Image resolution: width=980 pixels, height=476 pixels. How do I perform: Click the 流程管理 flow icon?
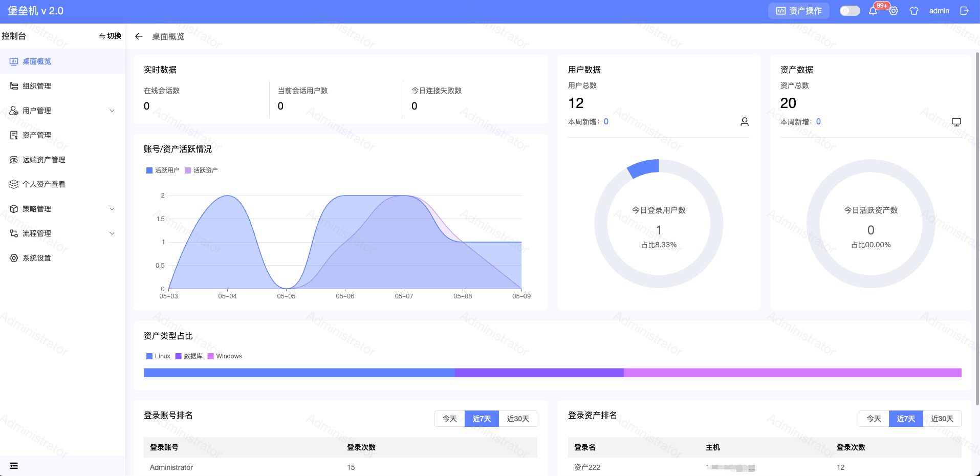[x=14, y=233]
